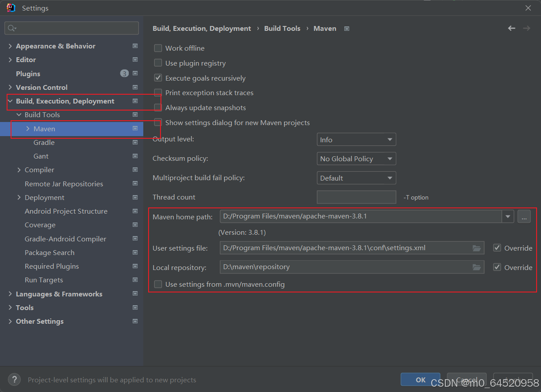Expand the Deployment node
The width and height of the screenshot is (541, 392).
point(19,197)
